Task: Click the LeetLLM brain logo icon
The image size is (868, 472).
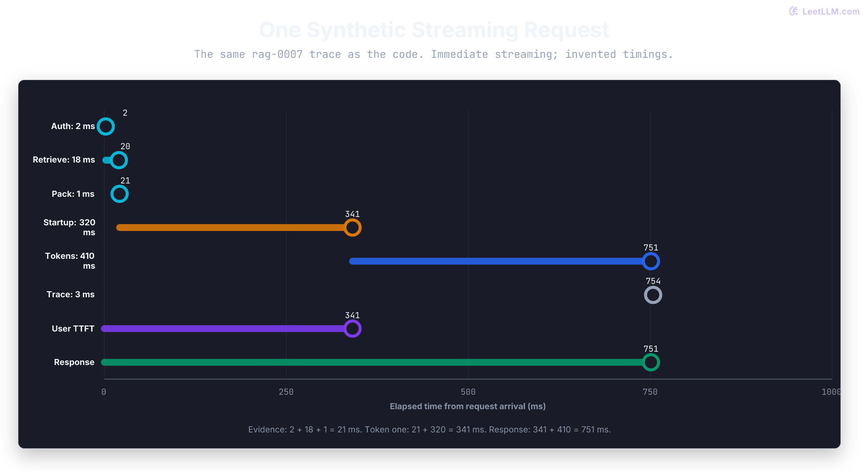Action: click(x=794, y=11)
